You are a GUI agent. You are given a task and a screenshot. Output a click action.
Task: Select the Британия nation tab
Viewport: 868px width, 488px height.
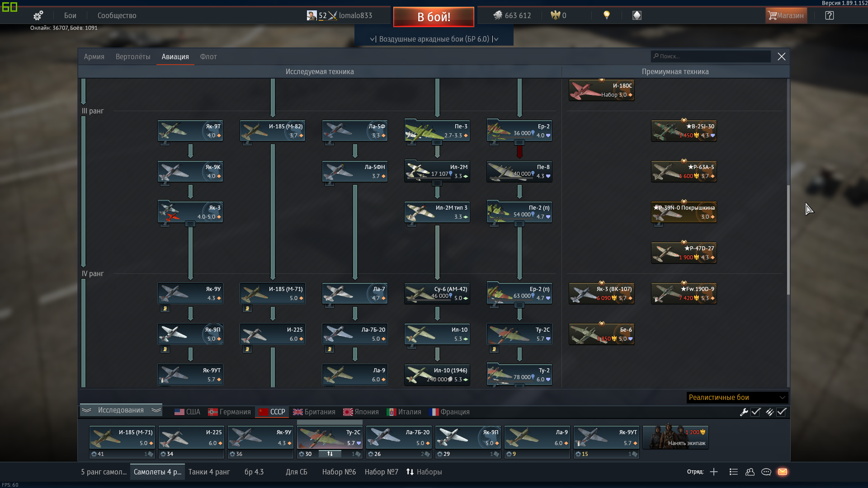[x=314, y=412]
